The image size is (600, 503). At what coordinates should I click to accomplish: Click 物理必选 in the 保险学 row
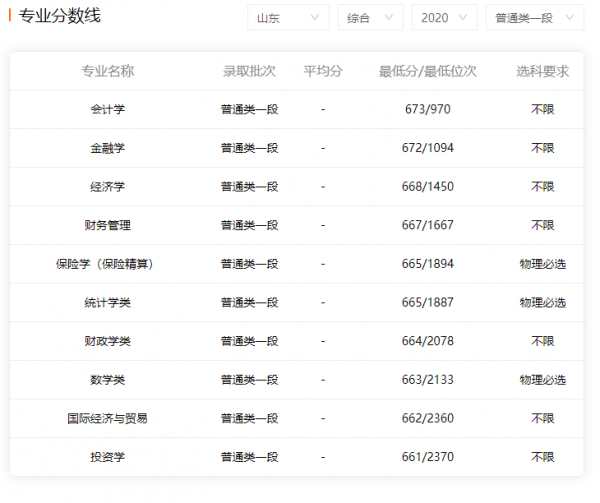(x=542, y=264)
